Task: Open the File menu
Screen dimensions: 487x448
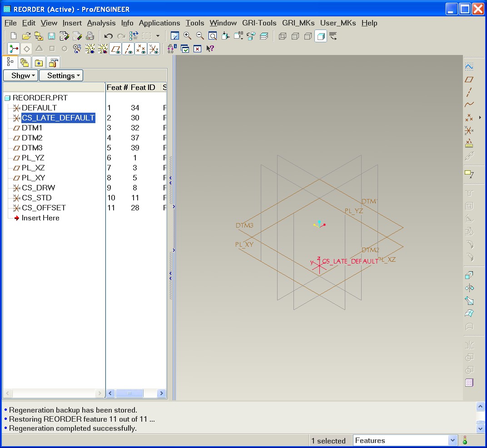Action: [10, 23]
